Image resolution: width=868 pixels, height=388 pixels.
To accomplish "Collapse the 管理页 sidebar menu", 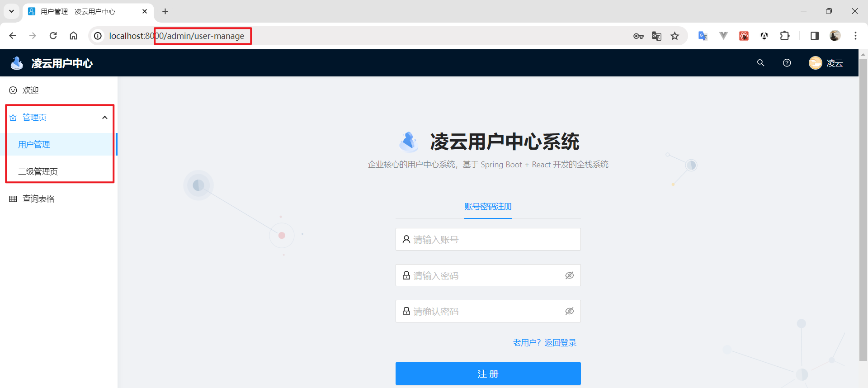I will (x=104, y=118).
